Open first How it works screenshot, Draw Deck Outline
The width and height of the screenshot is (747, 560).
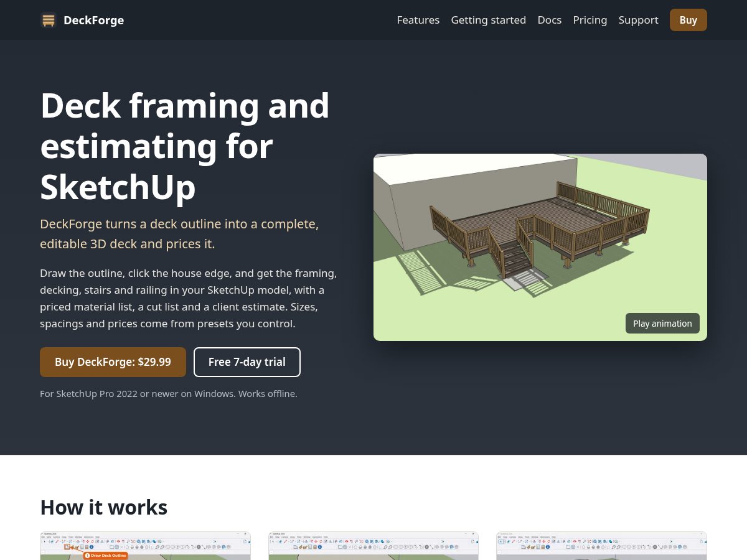tap(145, 546)
